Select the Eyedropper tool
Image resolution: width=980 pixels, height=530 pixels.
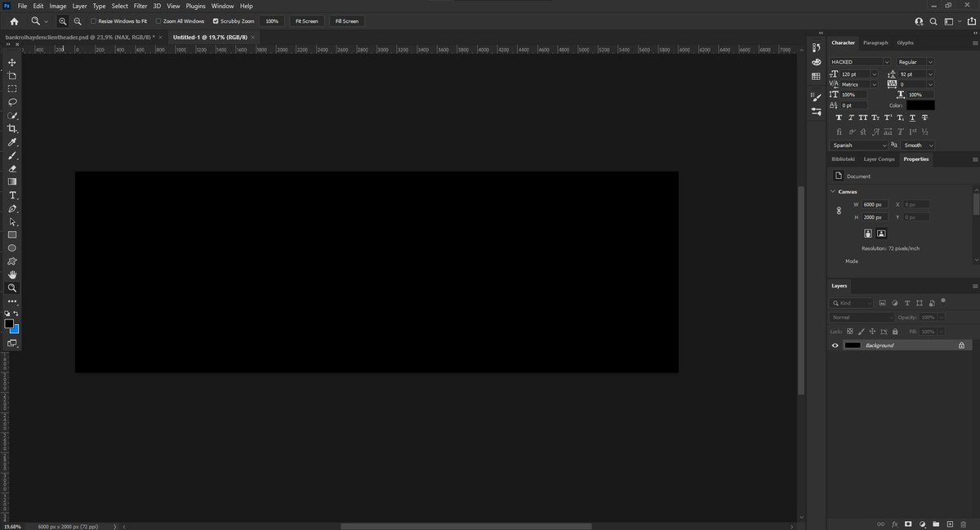[x=12, y=142]
